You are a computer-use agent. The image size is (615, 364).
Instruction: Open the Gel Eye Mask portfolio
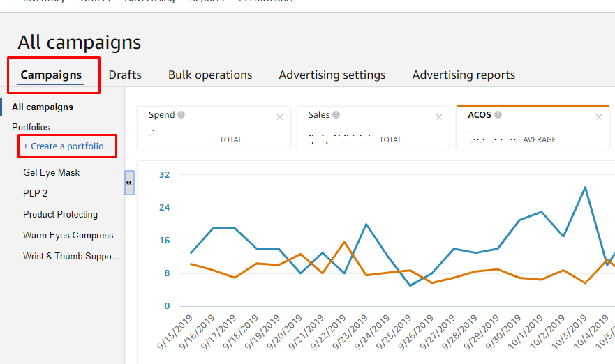tap(52, 172)
